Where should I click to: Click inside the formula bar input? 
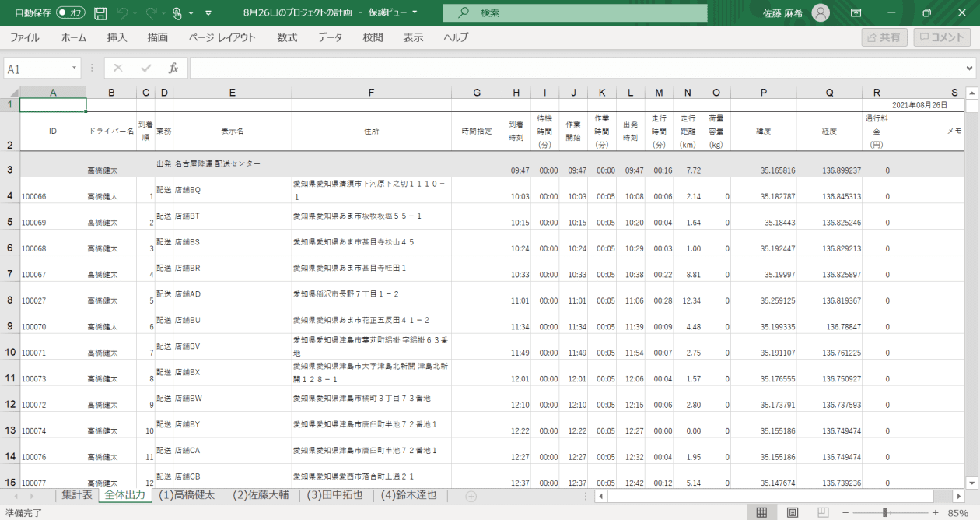point(576,69)
